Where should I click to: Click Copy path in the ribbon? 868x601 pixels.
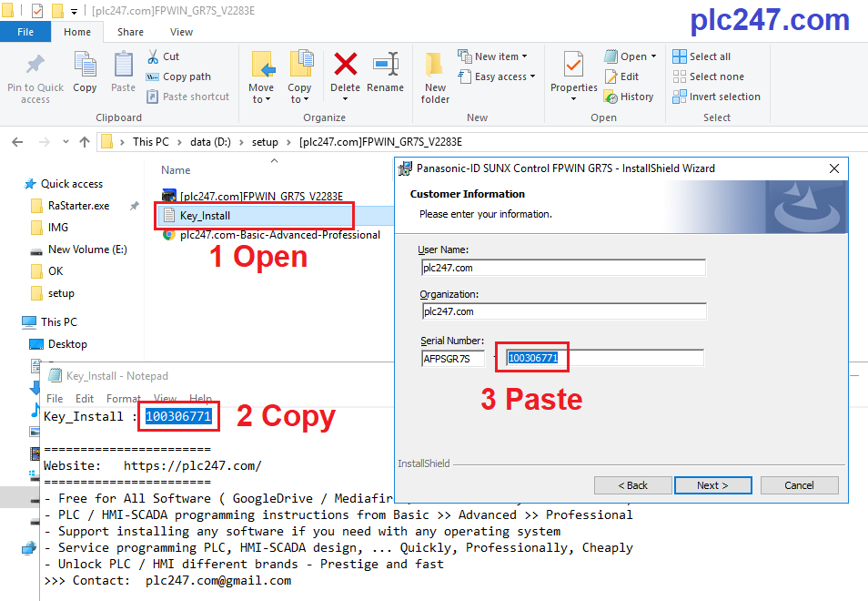pos(179,76)
